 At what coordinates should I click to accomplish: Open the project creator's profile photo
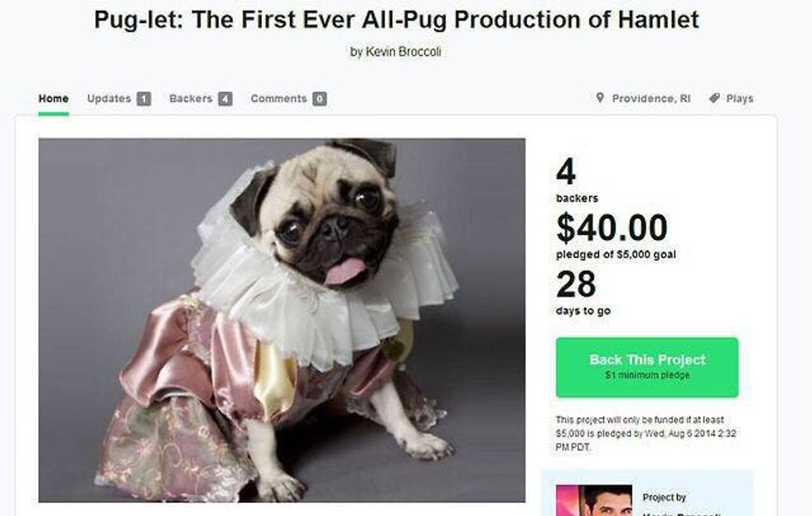(593, 500)
